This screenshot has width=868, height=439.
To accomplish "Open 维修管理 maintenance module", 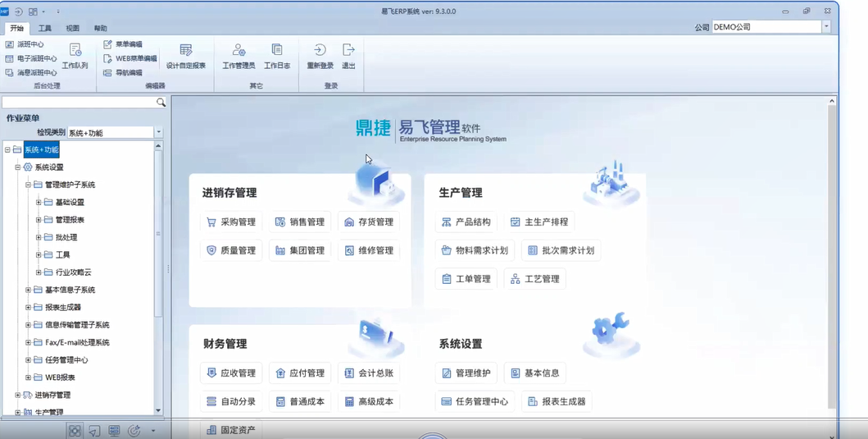I will [x=369, y=250].
